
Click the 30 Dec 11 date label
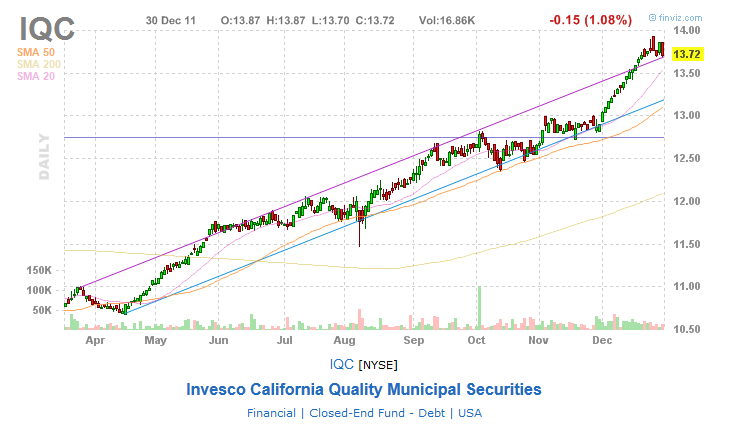(171, 21)
